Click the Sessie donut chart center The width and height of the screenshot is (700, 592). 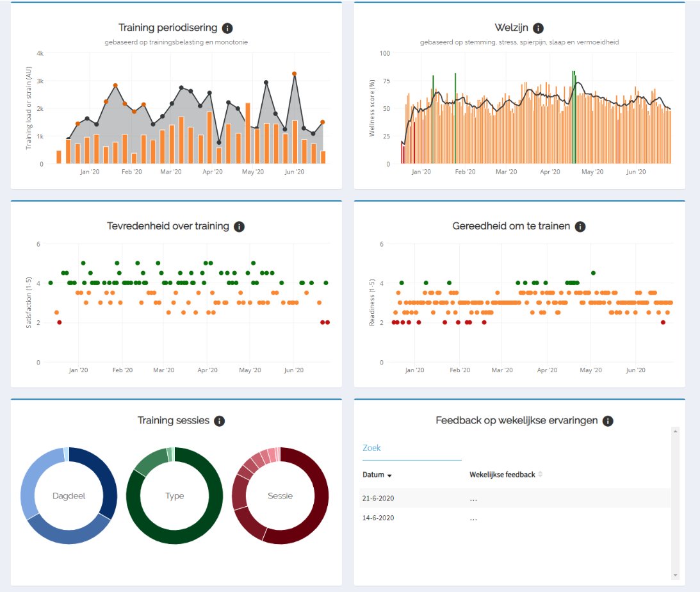click(281, 495)
